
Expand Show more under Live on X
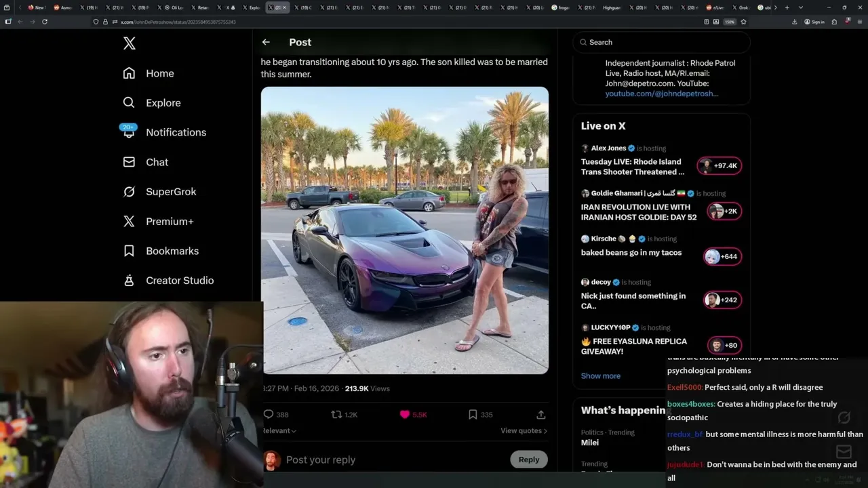pyautogui.click(x=600, y=376)
